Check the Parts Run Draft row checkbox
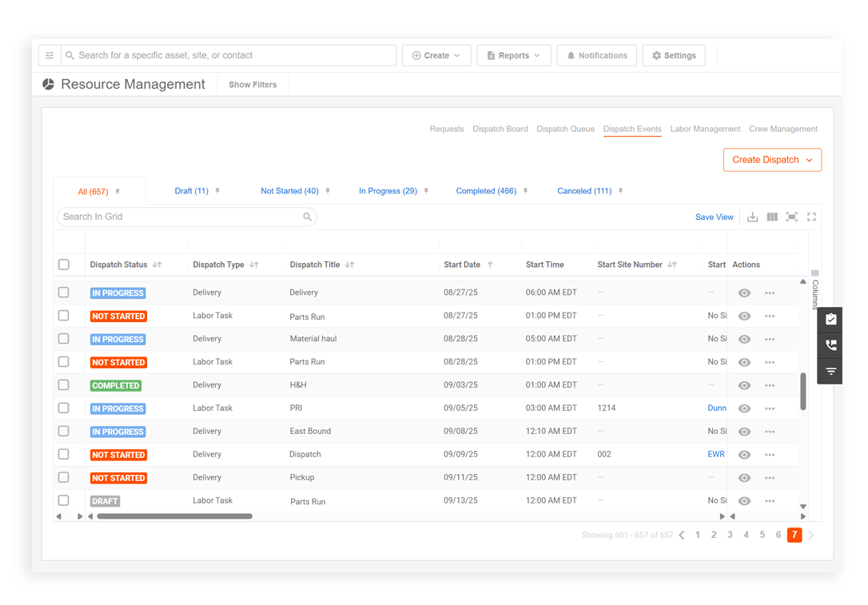Image resolution: width=868 pixels, height=605 pixels. tap(63, 500)
